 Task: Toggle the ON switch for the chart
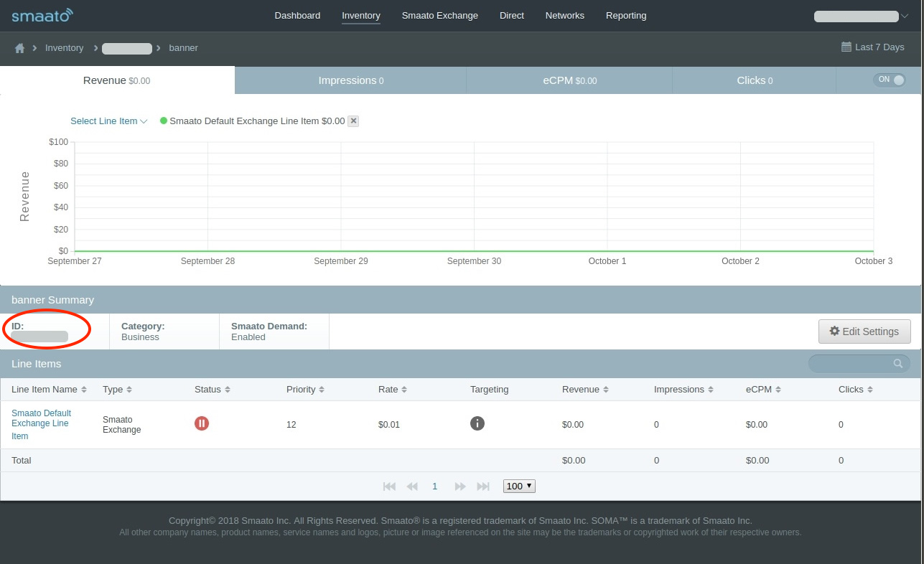pos(889,80)
